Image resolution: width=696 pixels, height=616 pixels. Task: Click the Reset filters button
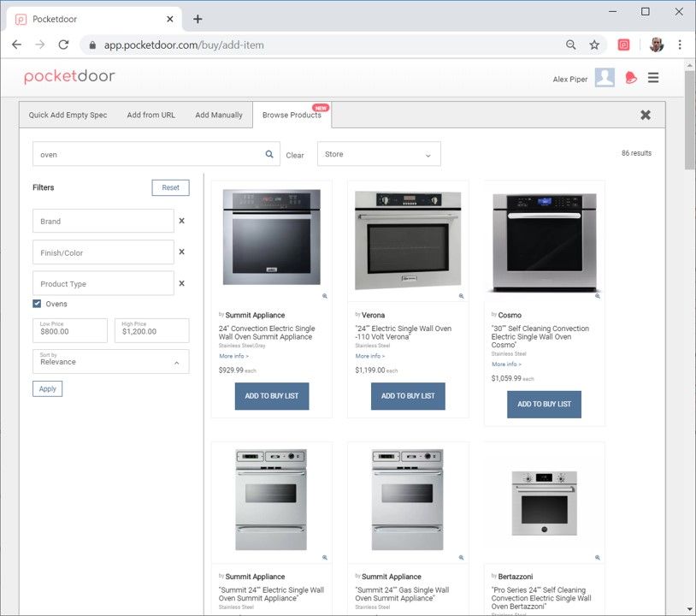click(x=170, y=187)
